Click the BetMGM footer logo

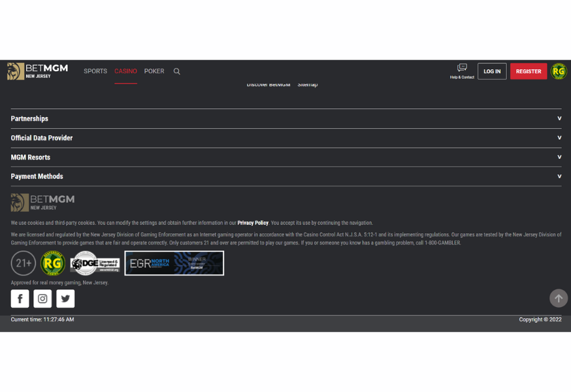pyautogui.click(x=42, y=202)
